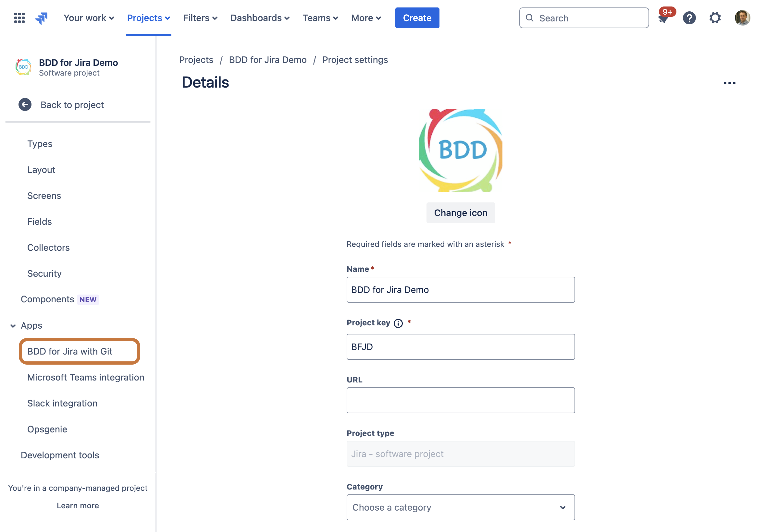Image resolution: width=766 pixels, height=532 pixels.
Task: Open the Your work dropdown
Action: 89,18
